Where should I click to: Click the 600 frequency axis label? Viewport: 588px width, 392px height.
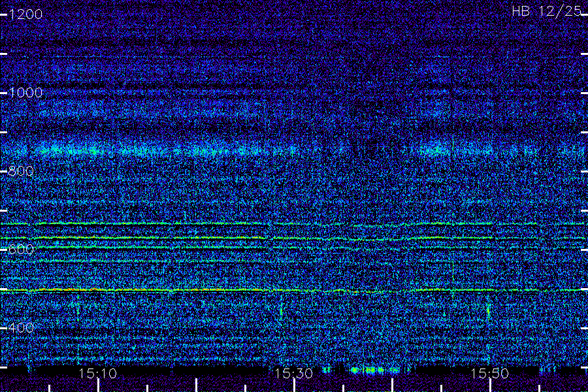21,250
